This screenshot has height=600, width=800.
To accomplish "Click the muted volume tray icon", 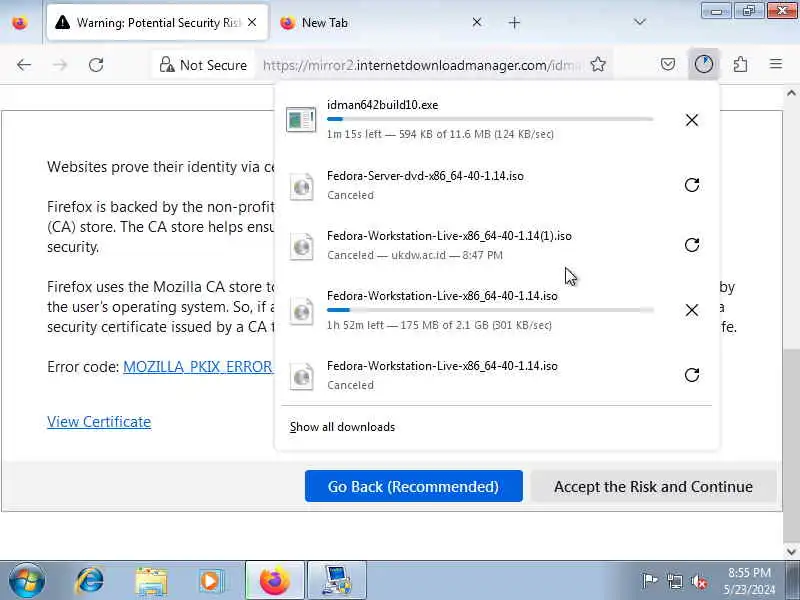I will click(x=698, y=581).
